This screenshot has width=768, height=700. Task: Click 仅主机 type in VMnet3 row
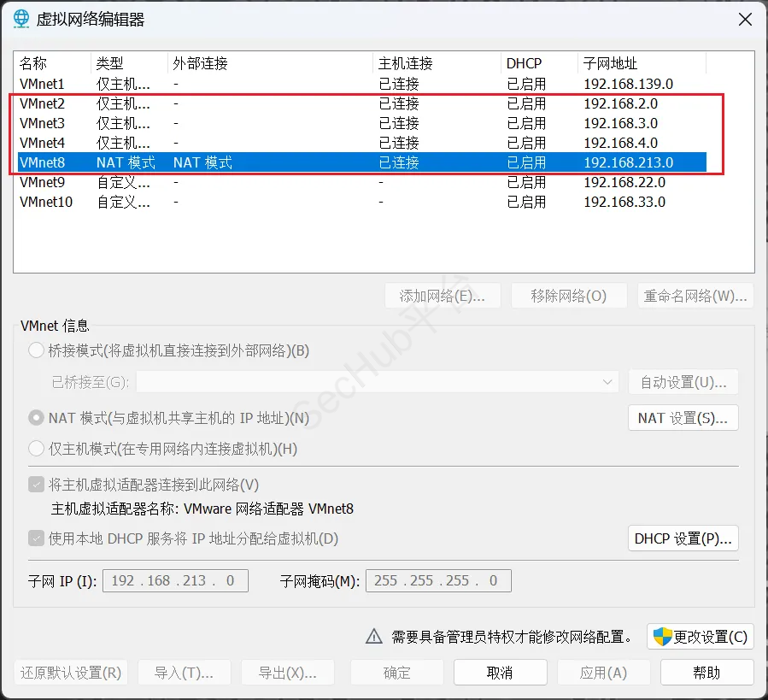[x=123, y=123]
